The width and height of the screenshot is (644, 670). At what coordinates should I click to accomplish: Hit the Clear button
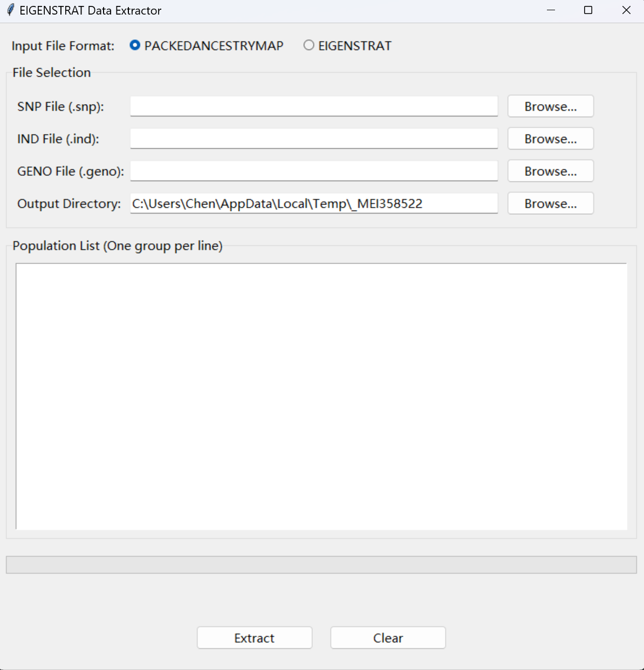click(x=388, y=638)
